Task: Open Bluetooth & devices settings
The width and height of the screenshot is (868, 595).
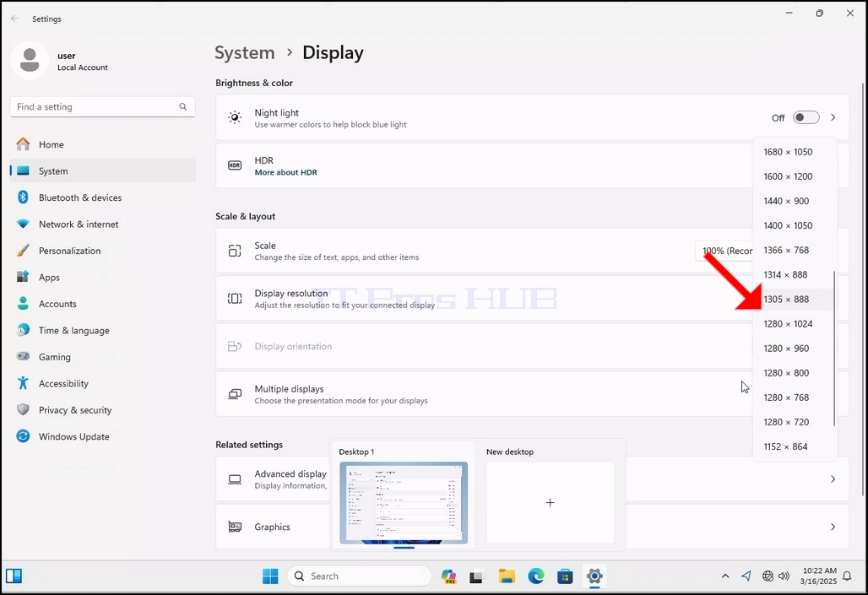Action: click(x=102, y=197)
